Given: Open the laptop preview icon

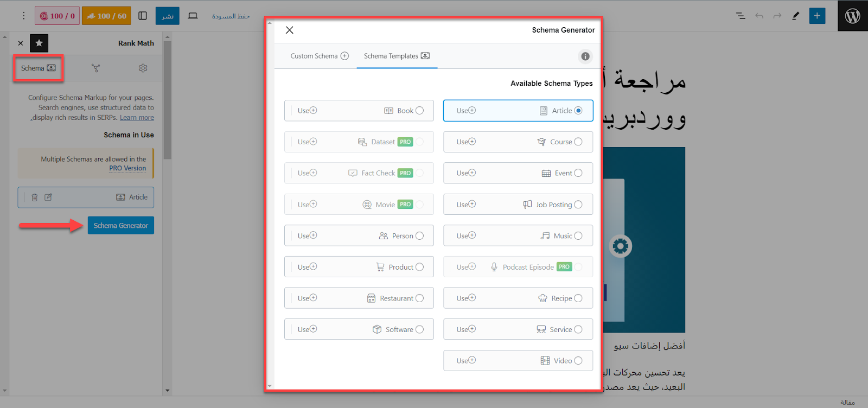Looking at the screenshot, I should (193, 16).
